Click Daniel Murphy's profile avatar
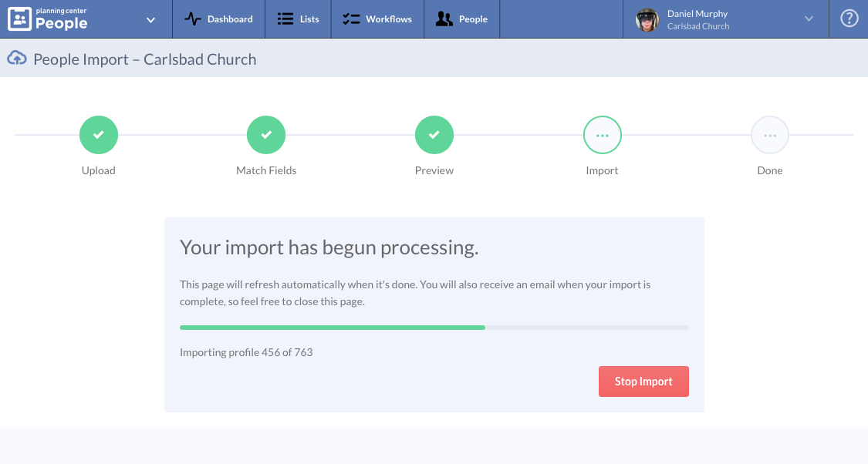 pyautogui.click(x=647, y=19)
